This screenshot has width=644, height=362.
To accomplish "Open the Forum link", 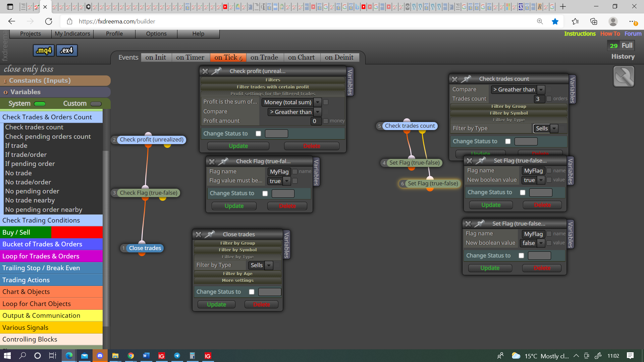I will 633,34.
